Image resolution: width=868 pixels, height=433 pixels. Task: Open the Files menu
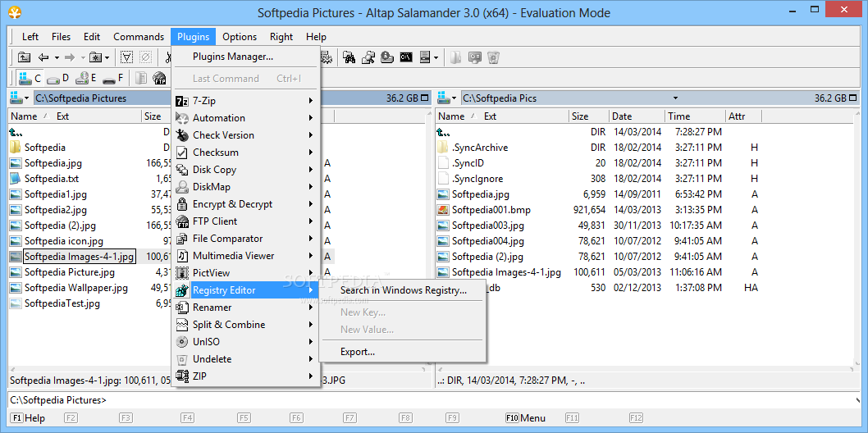click(61, 37)
